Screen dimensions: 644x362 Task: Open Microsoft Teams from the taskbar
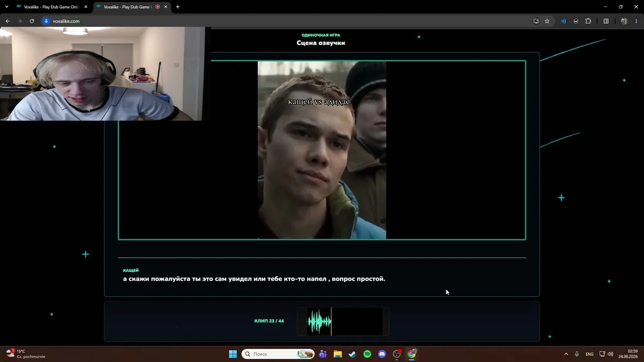[323, 354]
